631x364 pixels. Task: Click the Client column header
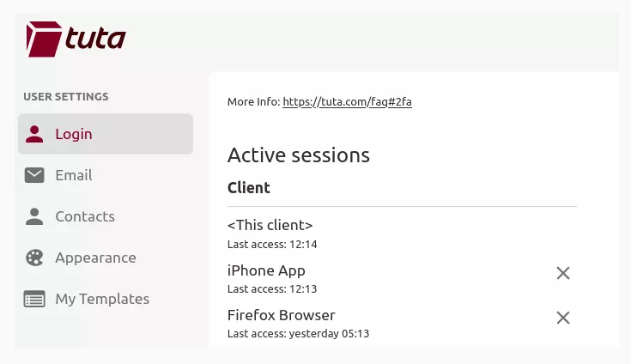click(x=249, y=187)
